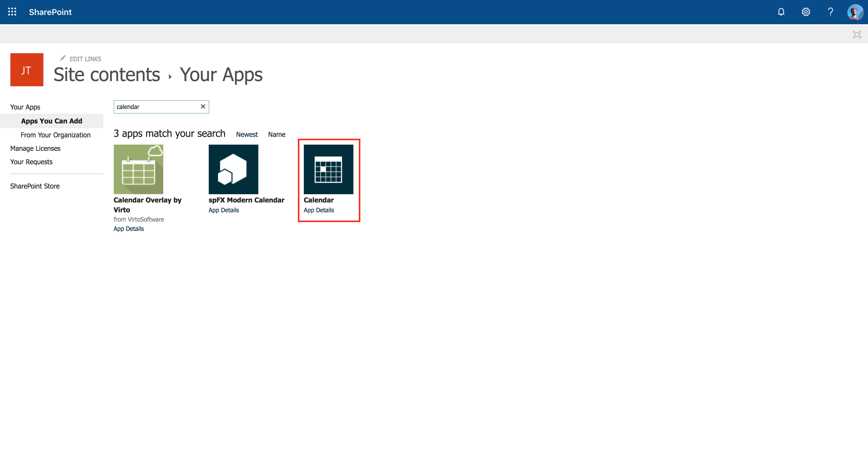Click the App Details link for spFX Modern Calendar
Screen dimensions: 868x469
coord(224,210)
